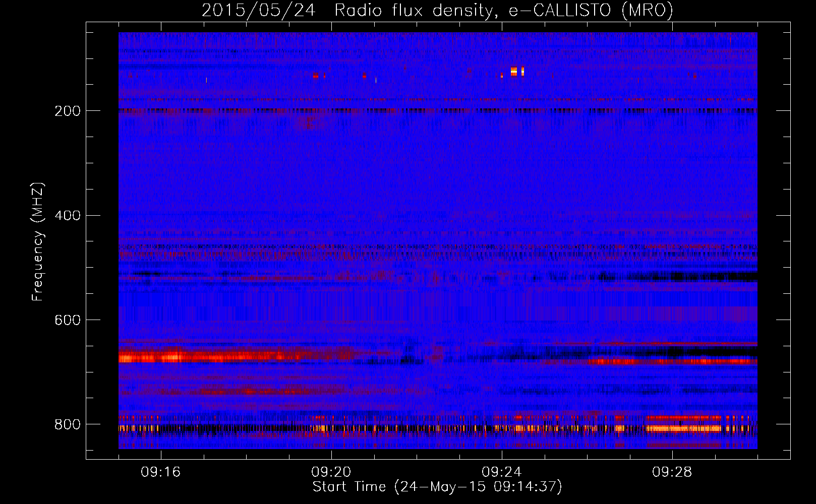Click the 09:16 time tick label
The image size is (816, 504).
point(161,472)
